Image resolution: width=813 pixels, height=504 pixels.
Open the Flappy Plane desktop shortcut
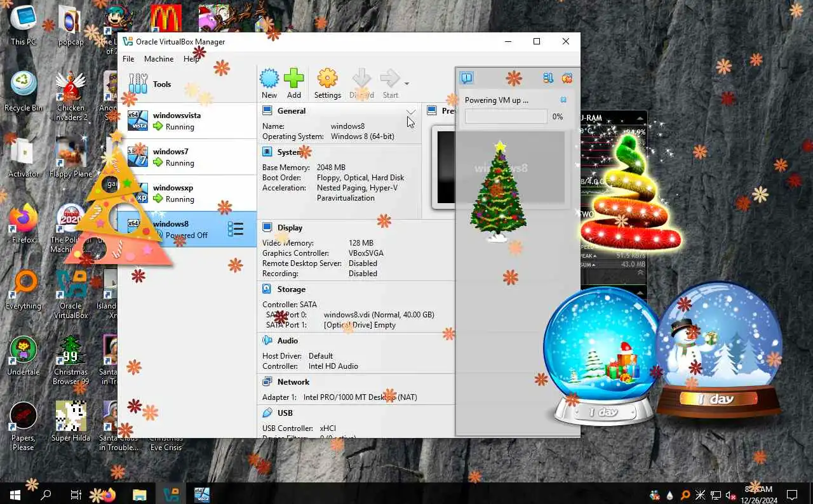(x=71, y=157)
